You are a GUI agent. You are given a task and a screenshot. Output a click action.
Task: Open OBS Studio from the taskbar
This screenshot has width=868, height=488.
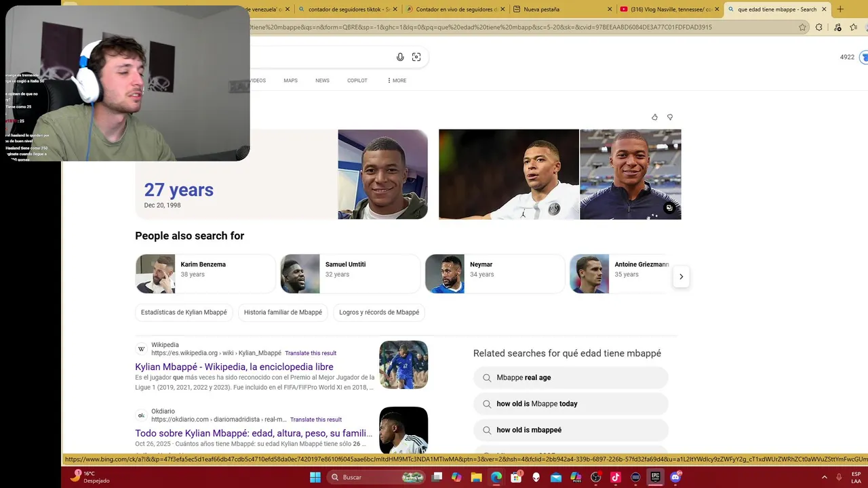coord(596,477)
